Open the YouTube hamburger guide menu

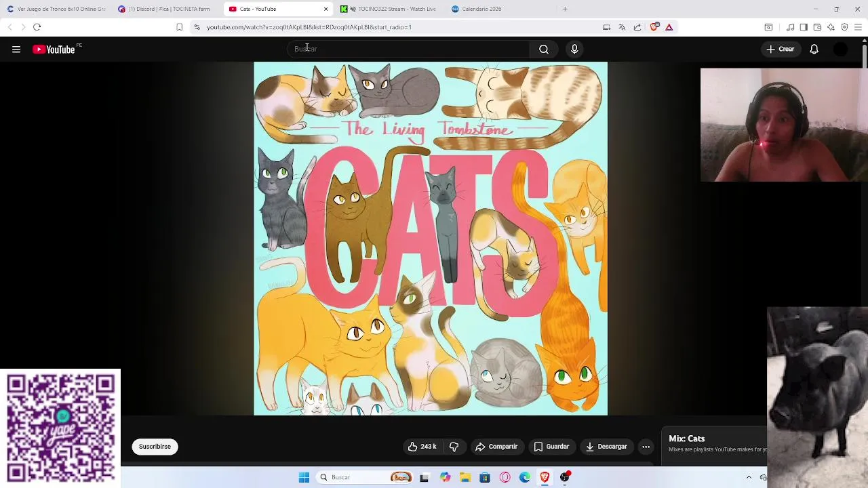pyautogui.click(x=16, y=49)
